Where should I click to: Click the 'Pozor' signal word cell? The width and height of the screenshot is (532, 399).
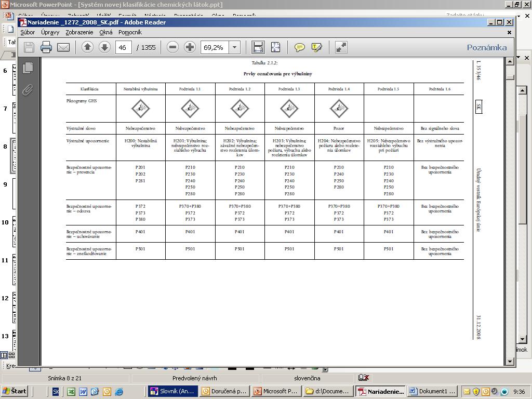click(339, 128)
